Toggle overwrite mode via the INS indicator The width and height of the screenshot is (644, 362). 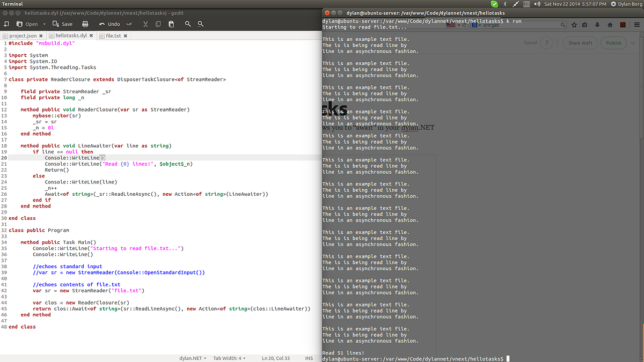pyautogui.click(x=309, y=357)
